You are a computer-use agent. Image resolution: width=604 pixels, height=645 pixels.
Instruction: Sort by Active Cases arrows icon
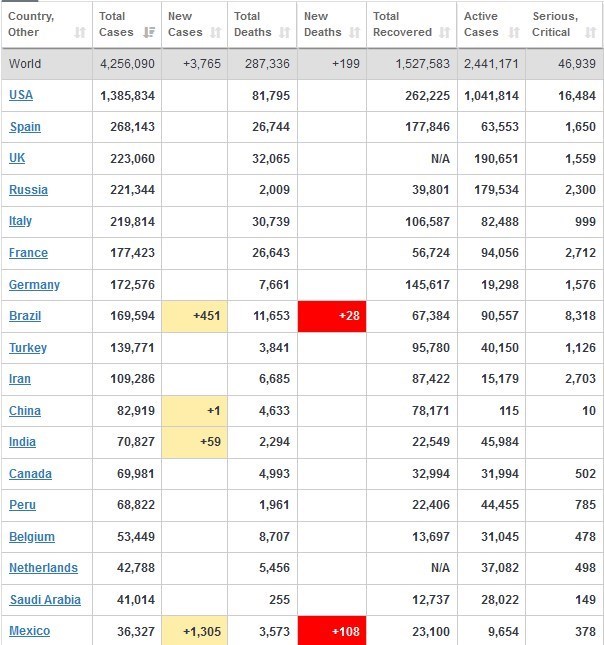514,33
